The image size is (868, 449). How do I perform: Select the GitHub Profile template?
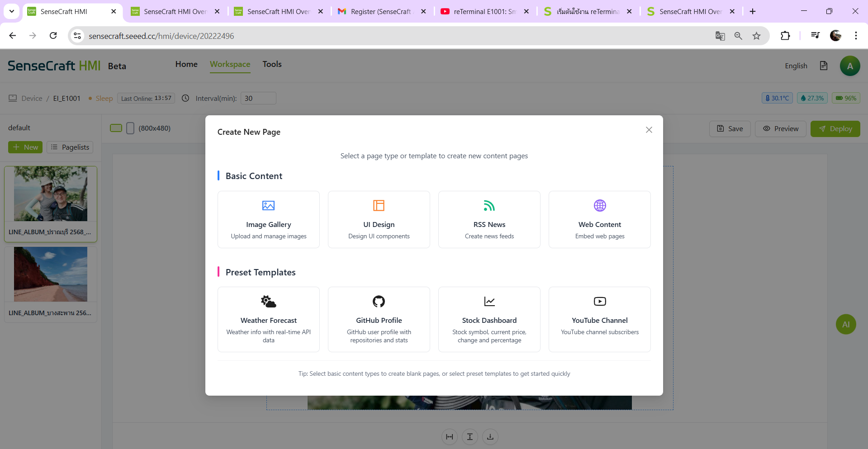(379, 319)
